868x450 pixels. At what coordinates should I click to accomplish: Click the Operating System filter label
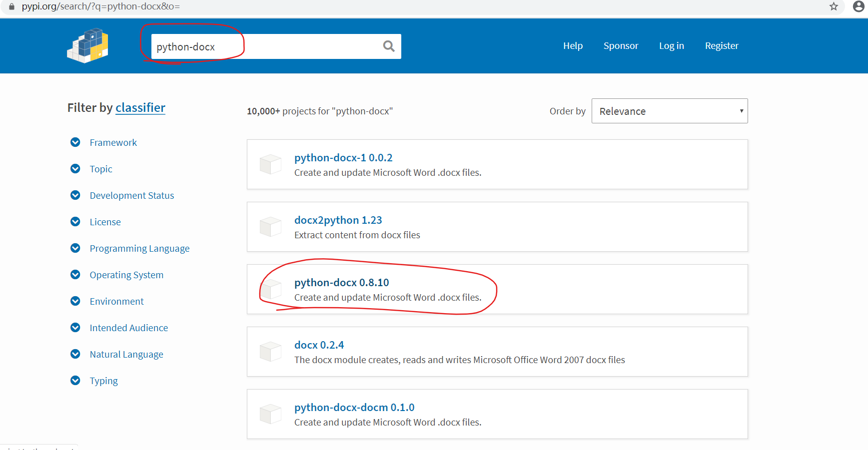tap(126, 275)
